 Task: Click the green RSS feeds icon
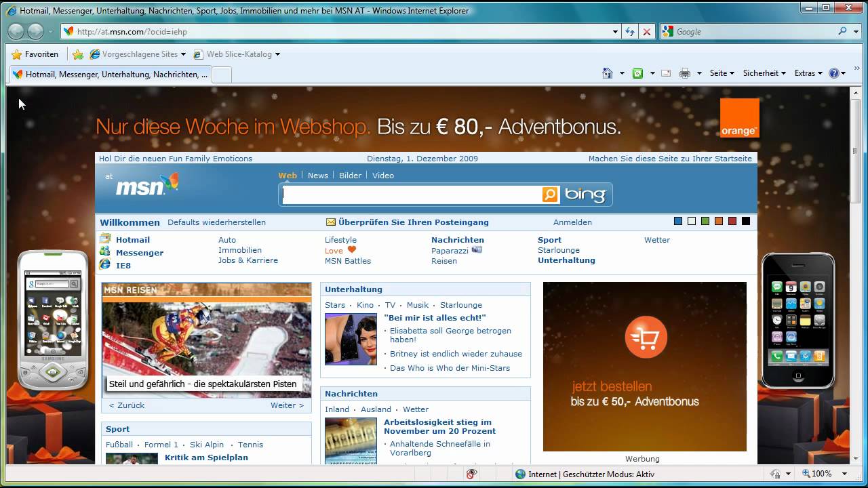[637, 73]
